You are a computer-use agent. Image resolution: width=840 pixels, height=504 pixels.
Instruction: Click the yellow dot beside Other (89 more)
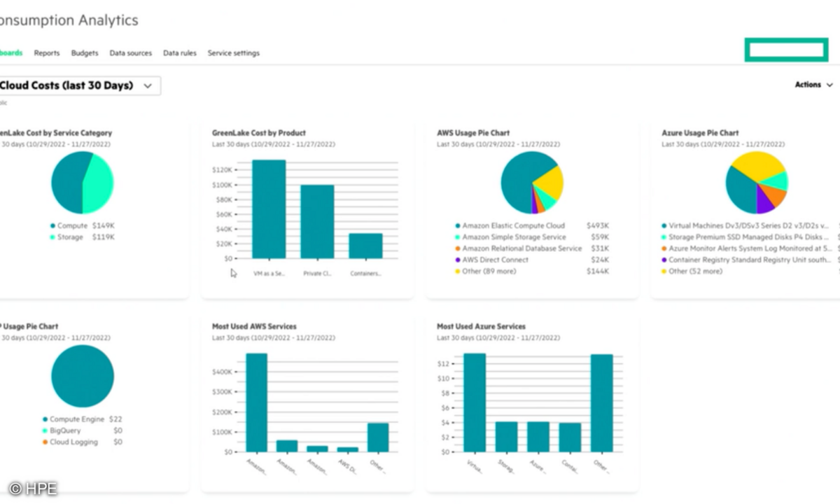tap(458, 271)
